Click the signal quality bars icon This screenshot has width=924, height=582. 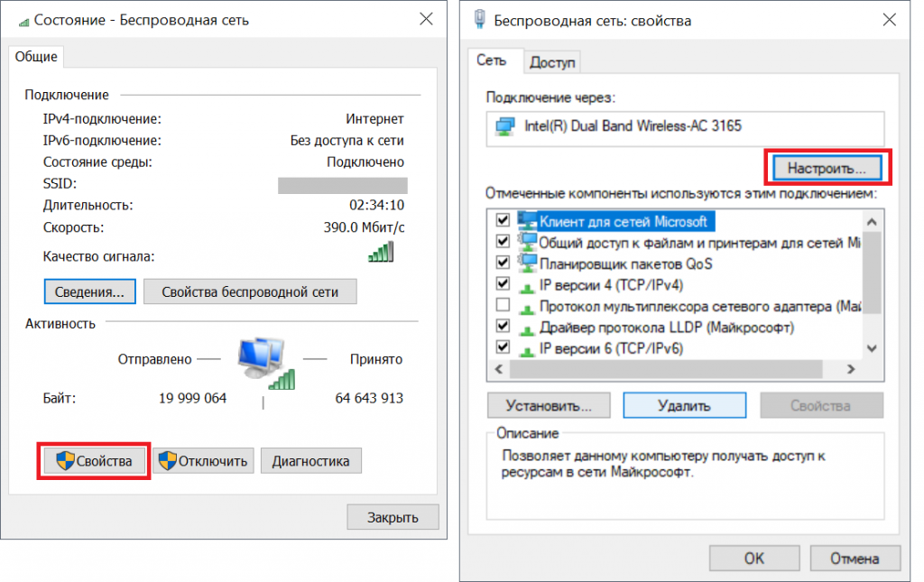coord(381,252)
